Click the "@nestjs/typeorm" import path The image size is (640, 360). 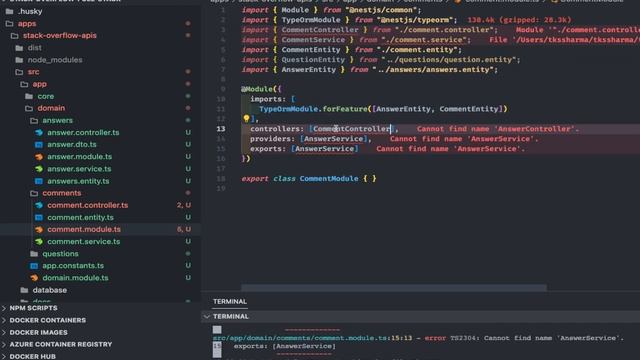pyautogui.click(x=415, y=20)
